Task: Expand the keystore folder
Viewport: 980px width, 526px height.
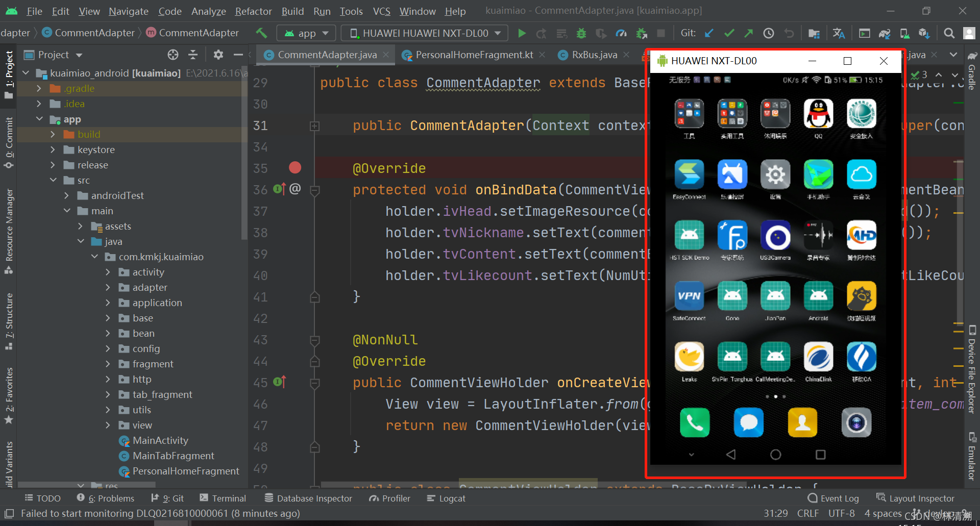Action: (x=53, y=149)
